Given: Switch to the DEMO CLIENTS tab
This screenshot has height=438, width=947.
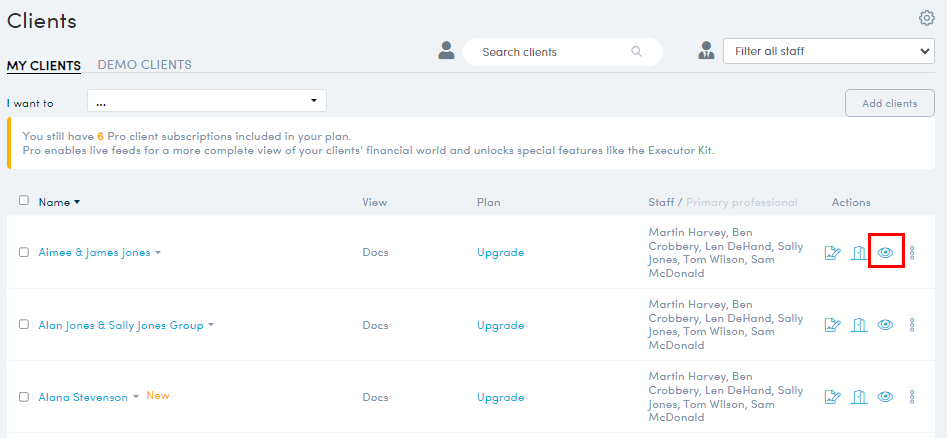Looking at the screenshot, I should (144, 65).
